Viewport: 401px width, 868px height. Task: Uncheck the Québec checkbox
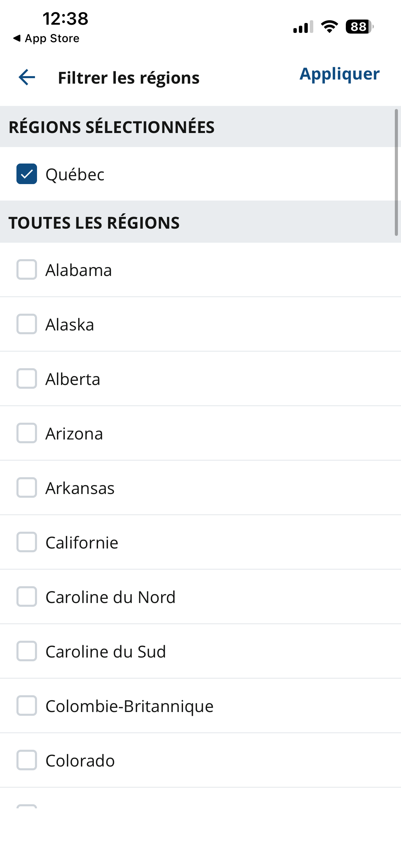27,174
